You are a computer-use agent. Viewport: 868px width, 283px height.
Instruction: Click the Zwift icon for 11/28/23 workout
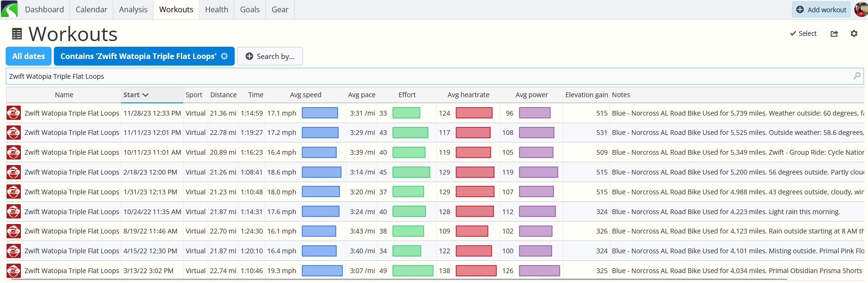coord(14,113)
